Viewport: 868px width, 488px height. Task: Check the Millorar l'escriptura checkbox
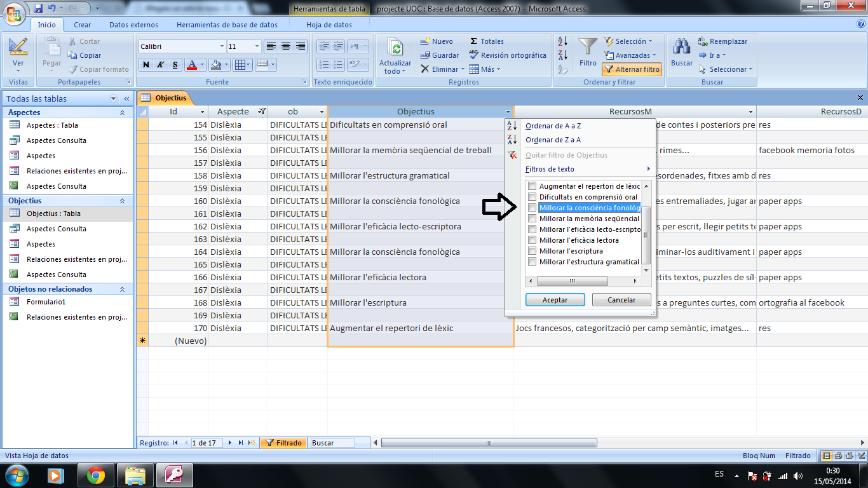pyautogui.click(x=532, y=251)
